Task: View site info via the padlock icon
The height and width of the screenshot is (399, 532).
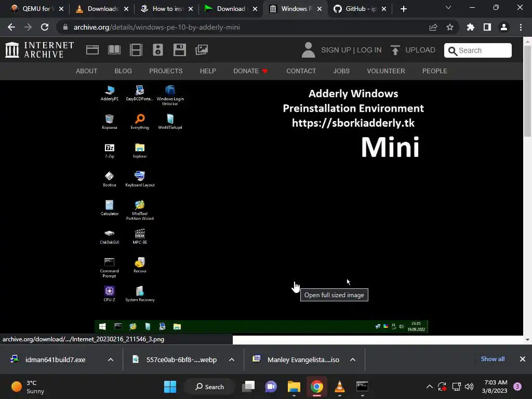Action: tap(65, 27)
